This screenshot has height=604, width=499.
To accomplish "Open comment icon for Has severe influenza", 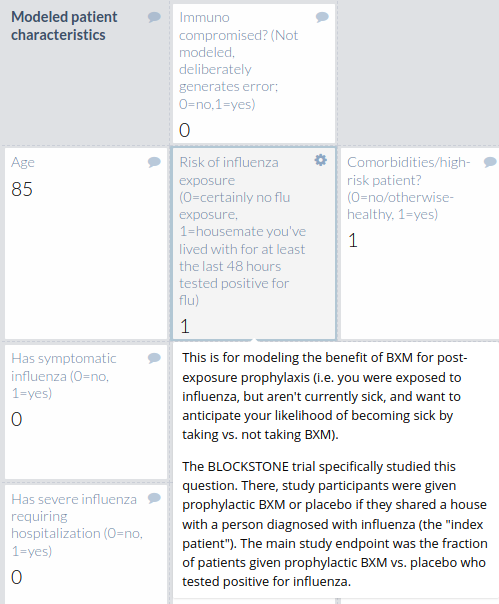I will 154,498.
